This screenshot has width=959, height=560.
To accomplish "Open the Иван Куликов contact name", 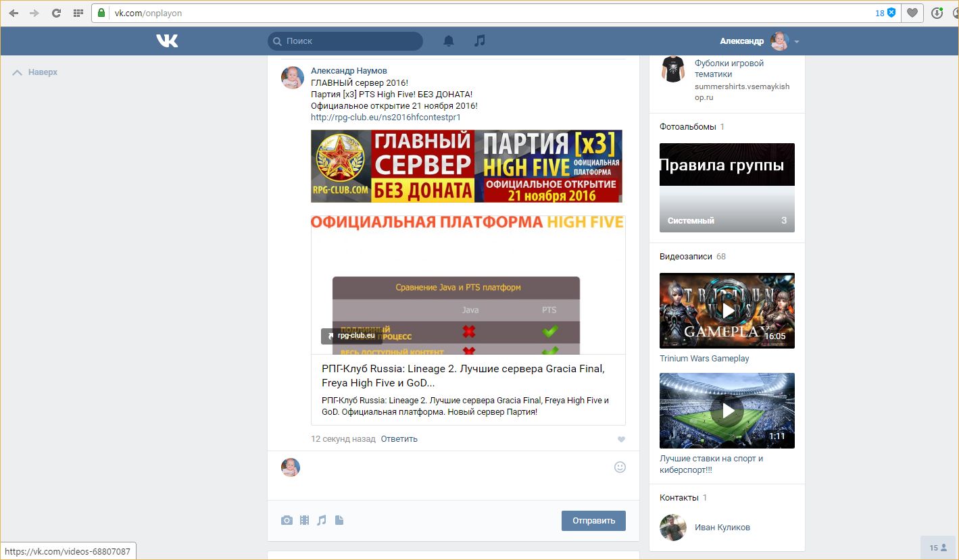I will pos(722,528).
